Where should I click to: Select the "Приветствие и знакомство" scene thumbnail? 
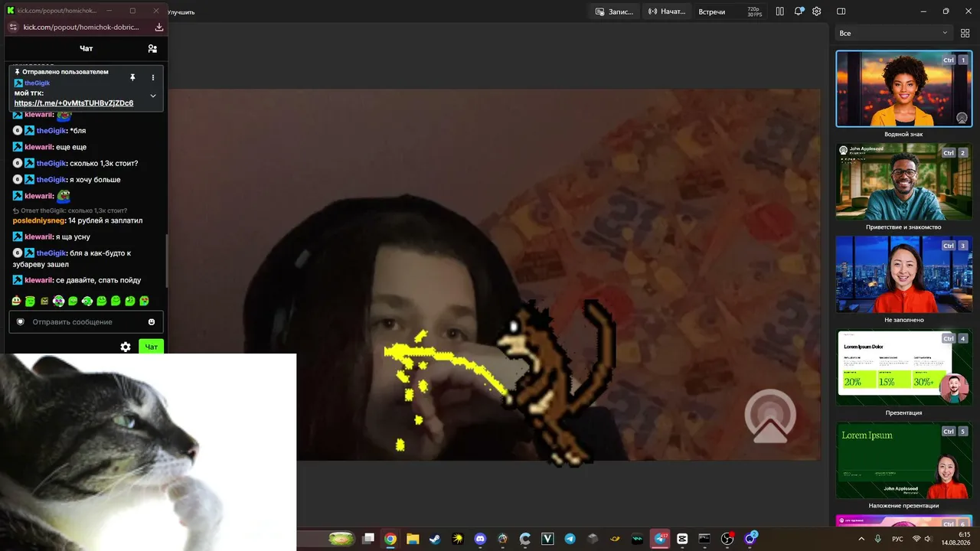tap(903, 181)
